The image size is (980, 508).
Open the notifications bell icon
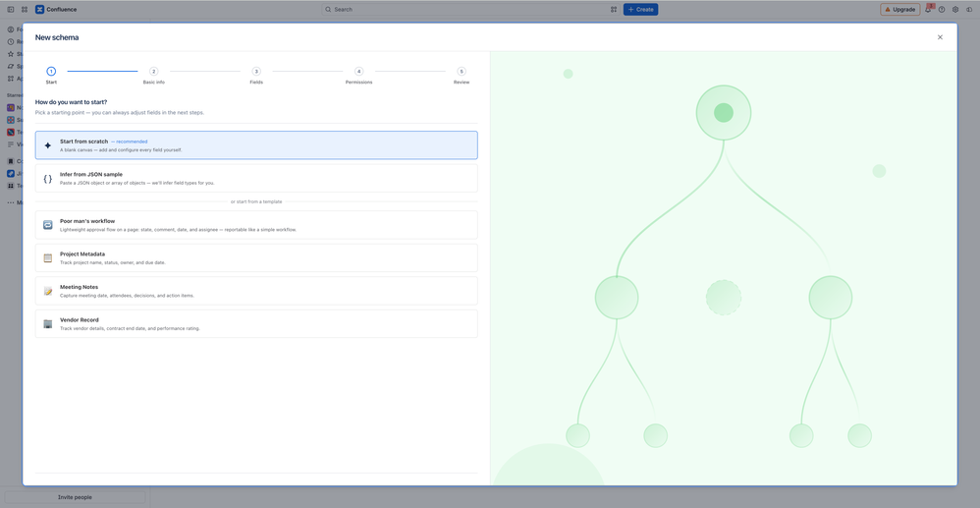coord(929,10)
